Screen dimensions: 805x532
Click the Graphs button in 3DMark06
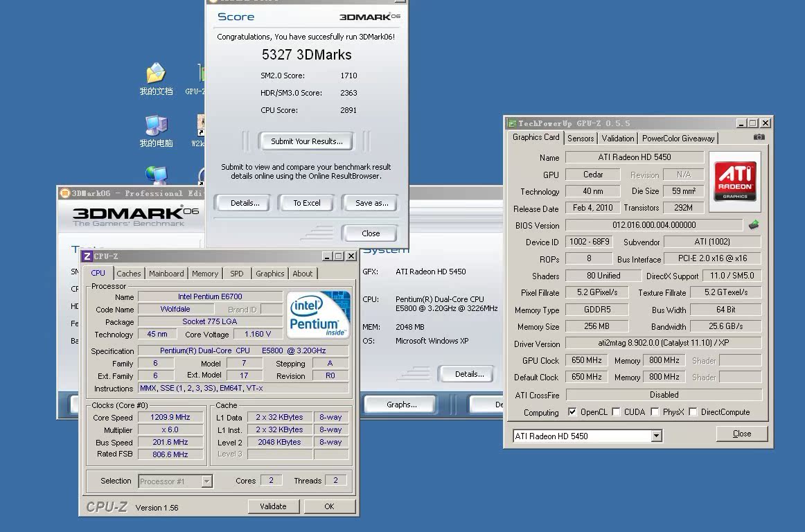[x=401, y=405]
